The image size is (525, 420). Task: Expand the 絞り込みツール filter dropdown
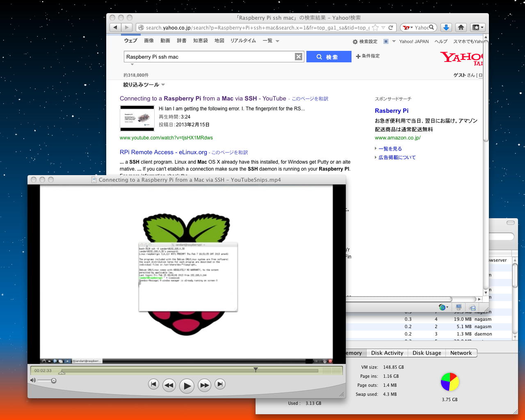click(144, 85)
